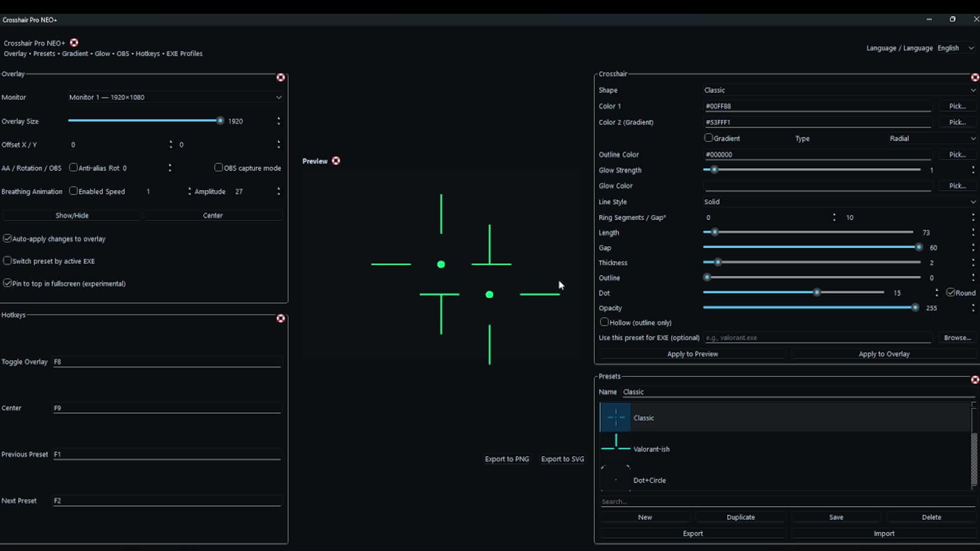
Task: Click Apply to Overlay button
Action: [x=884, y=354]
